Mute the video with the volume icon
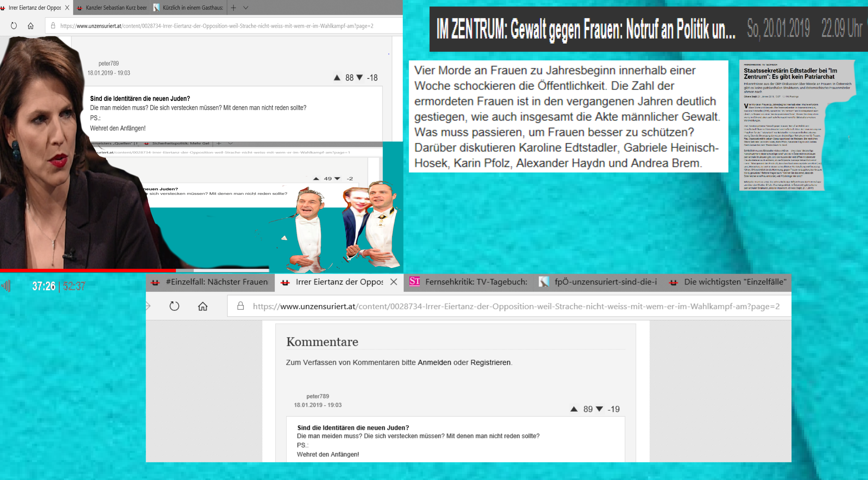Screen dimensions: 868x480 (x=6, y=286)
